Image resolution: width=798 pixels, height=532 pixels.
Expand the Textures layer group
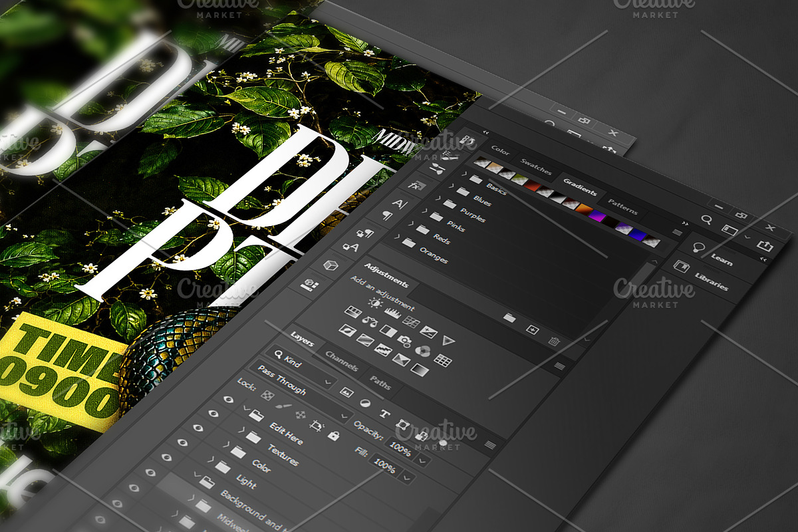coord(241,430)
